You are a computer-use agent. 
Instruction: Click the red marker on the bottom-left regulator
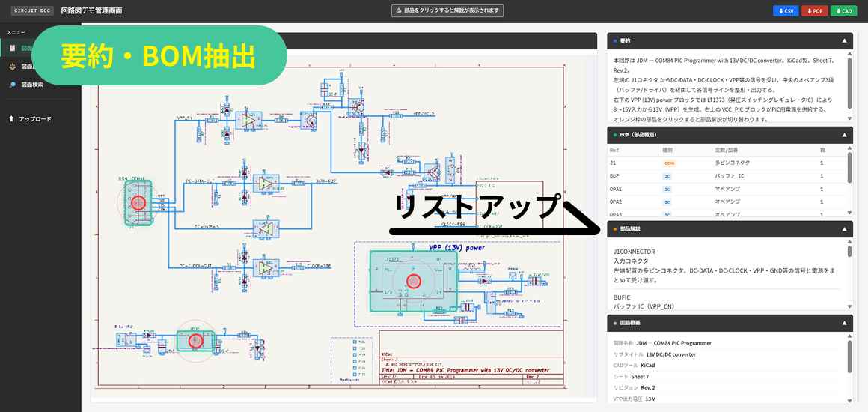pyautogui.click(x=195, y=342)
